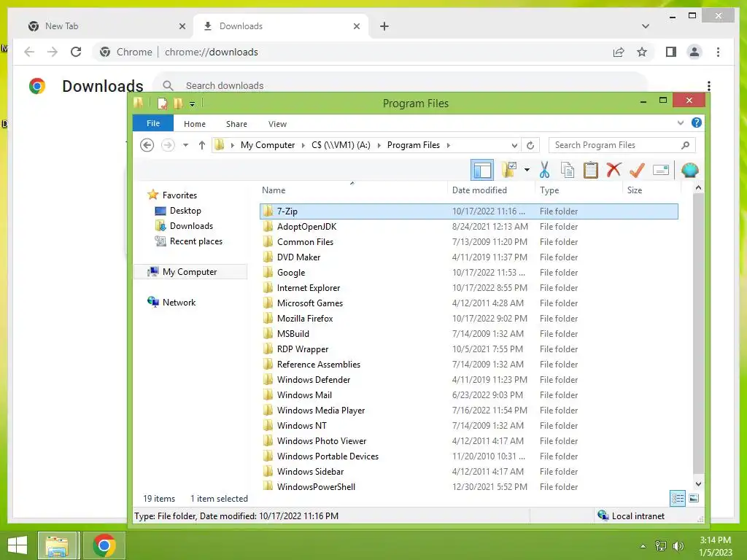Reload the Chrome page
The height and width of the screenshot is (560, 747).
(x=76, y=52)
